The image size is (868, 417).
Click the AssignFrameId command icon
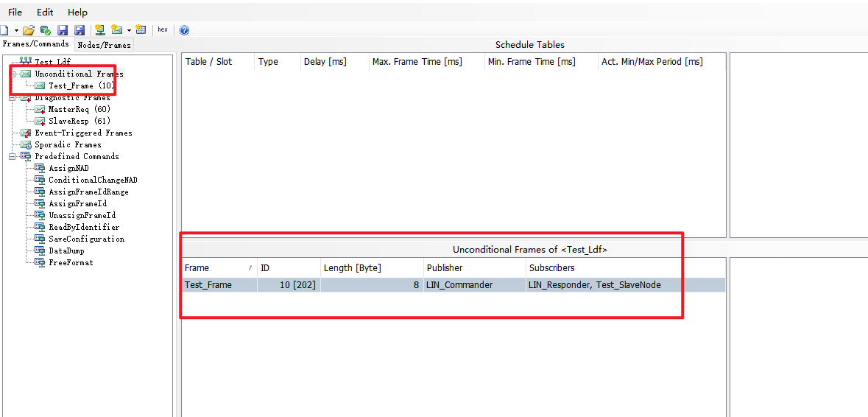pos(40,204)
